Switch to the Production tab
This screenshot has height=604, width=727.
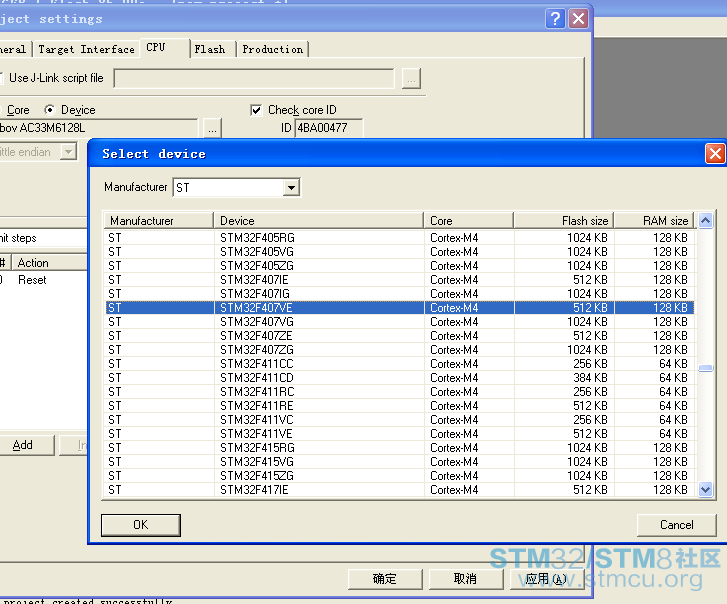tap(272, 49)
